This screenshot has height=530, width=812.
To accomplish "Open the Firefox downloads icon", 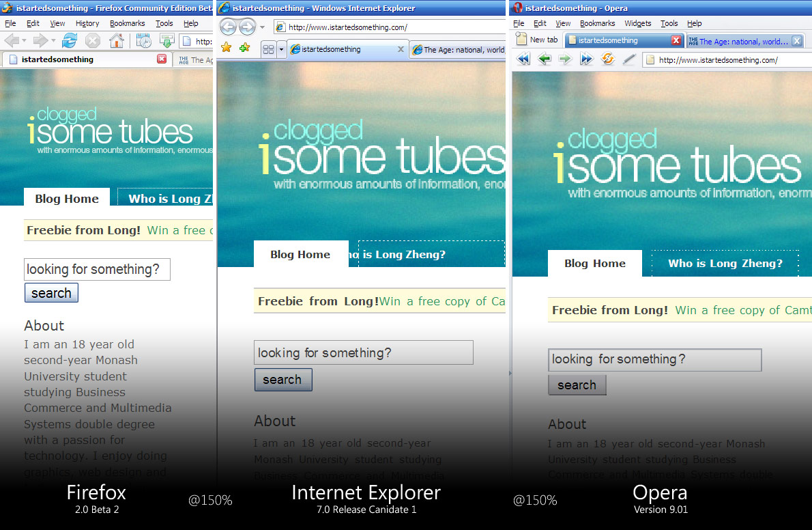I will point(166,41).
